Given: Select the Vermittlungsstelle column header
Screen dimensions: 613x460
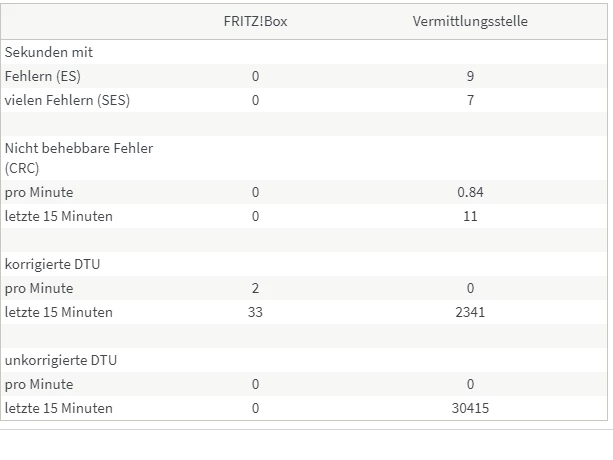Looking at the screenshot, I should coord(470,20).
